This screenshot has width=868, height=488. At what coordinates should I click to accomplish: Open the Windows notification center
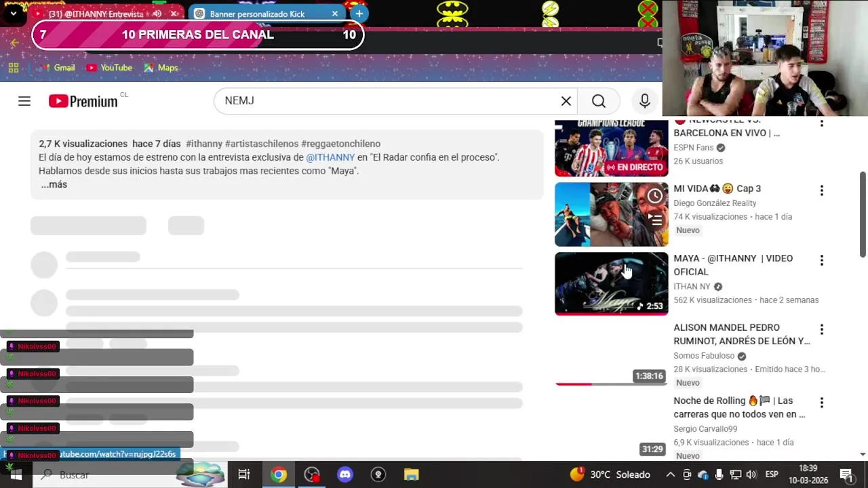846,475
